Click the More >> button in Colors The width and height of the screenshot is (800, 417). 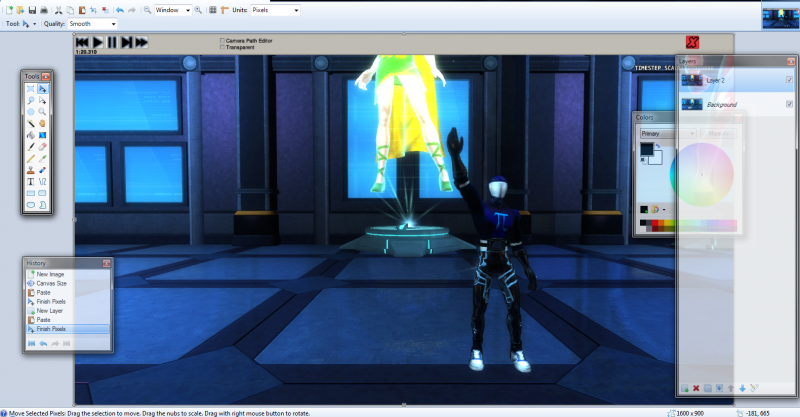[718, 134]
